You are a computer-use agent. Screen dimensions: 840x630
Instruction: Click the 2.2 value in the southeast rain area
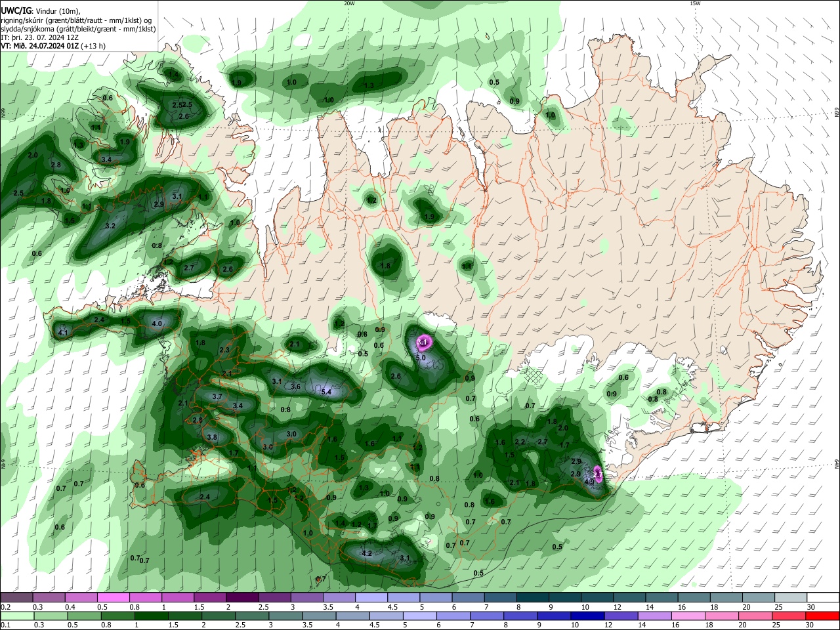pos(520,442)
